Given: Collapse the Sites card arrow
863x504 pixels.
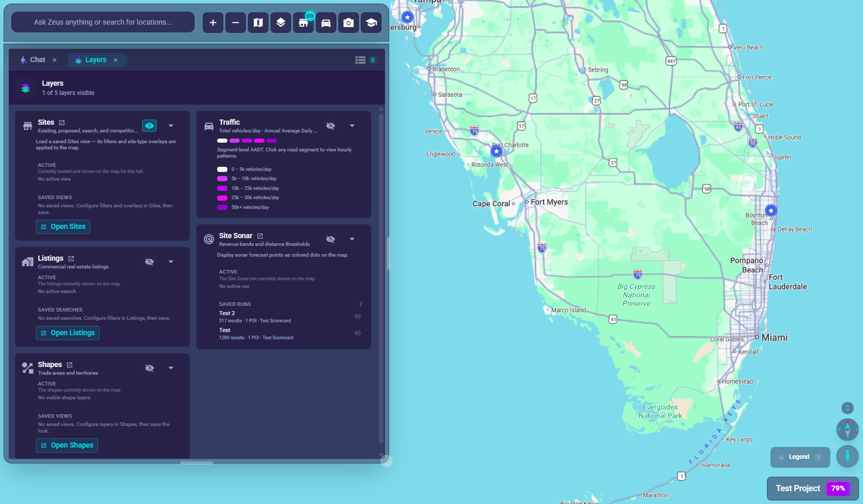Looking at the screenshot, I should point(171,126).
